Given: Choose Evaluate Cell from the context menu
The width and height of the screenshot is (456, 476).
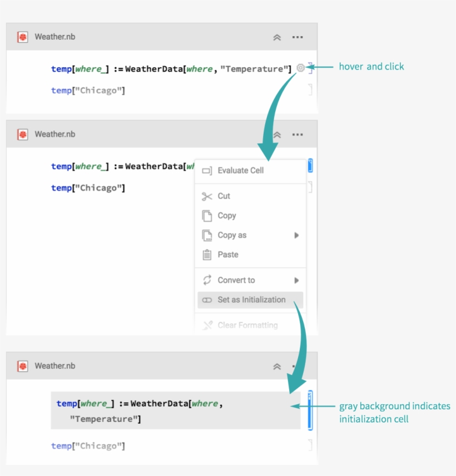Looking at the screenshot, I should [240, 171].
